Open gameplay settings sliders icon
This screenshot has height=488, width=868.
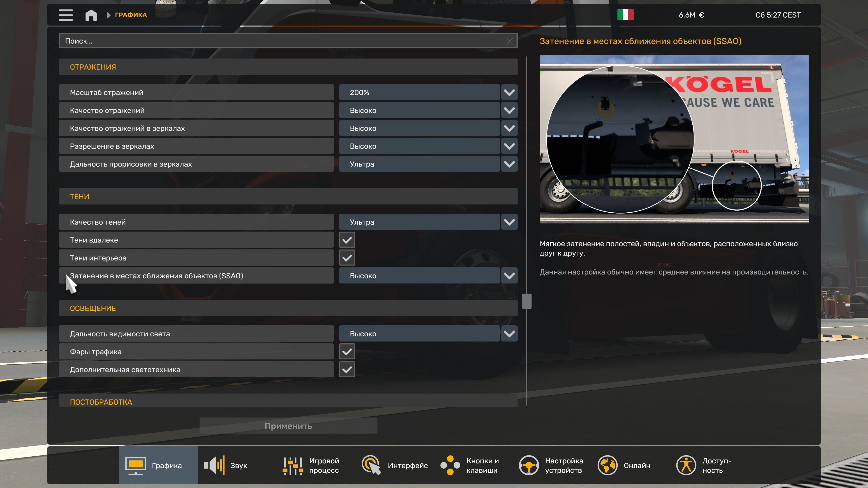292,465
